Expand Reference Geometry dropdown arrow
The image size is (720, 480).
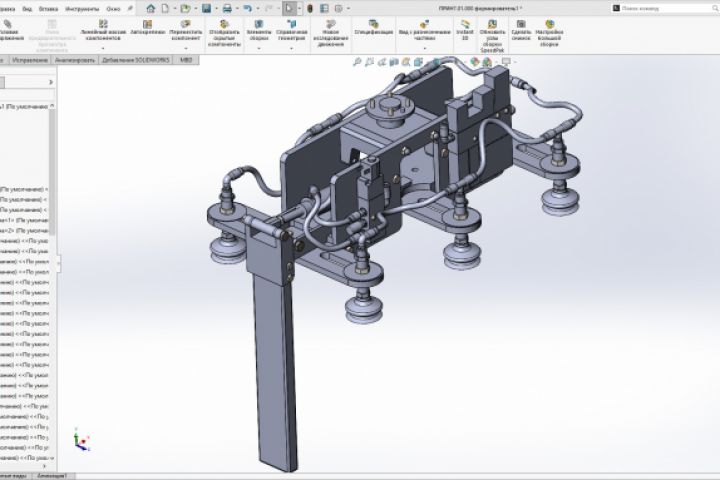(x=292, y=48)
